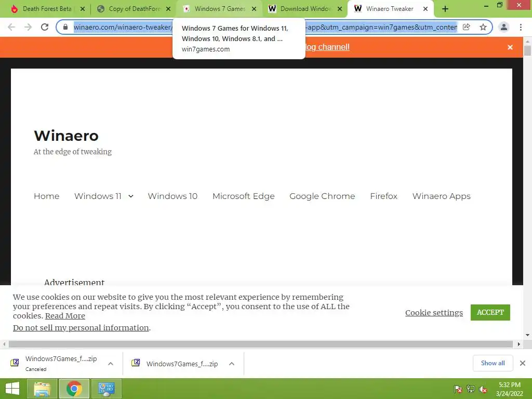The width and height of the screenshot is (532, 399).
Task: Open Cookie settings link
Action: click(x=434, y=313)
